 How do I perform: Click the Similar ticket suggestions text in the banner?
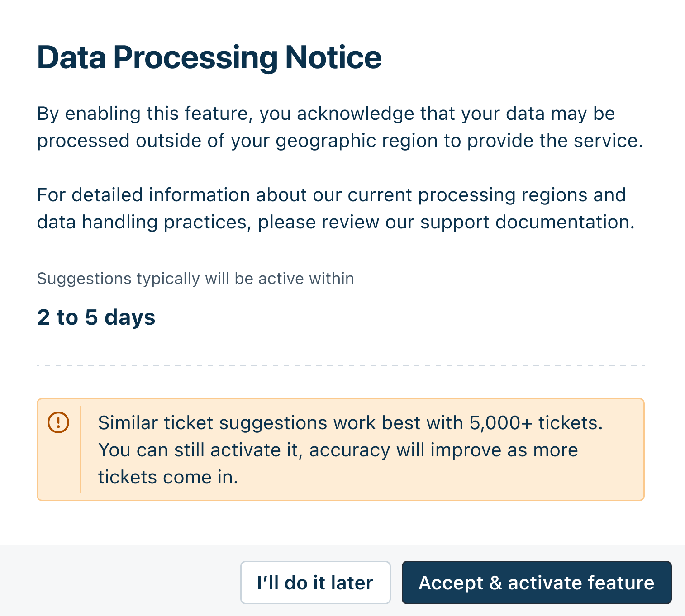[x=237, y=423]
